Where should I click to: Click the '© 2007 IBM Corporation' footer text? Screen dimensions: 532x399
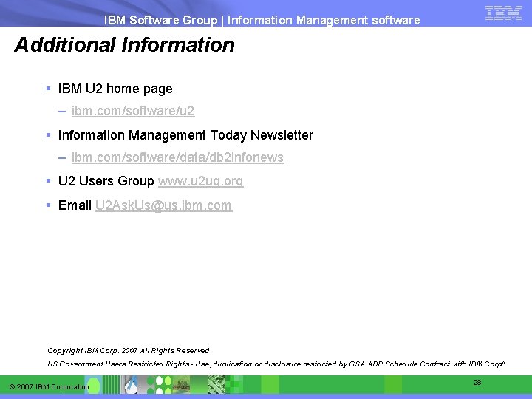pyautogui.click(x=50, y=386)
